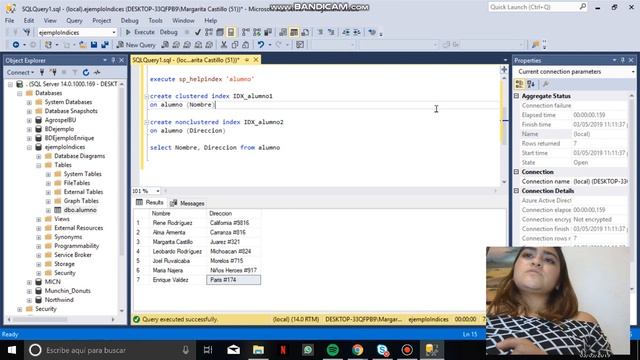Screen dimensions: 640x360
Task: Collapse the Tables folder node
Action: point(39,165)
